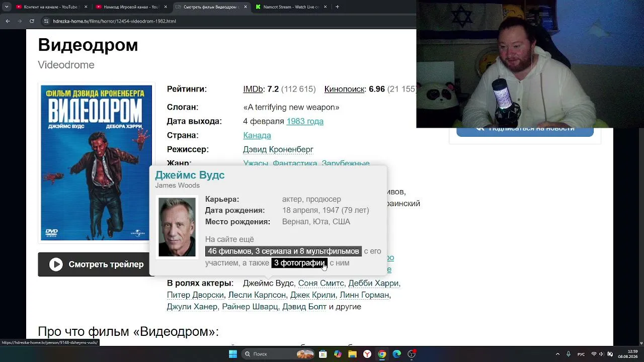Image resolution: width=644 pixels, height=362 pixels.
Task: Open director link 'Дэвид Кроненберг'
Action: point(278,149)
